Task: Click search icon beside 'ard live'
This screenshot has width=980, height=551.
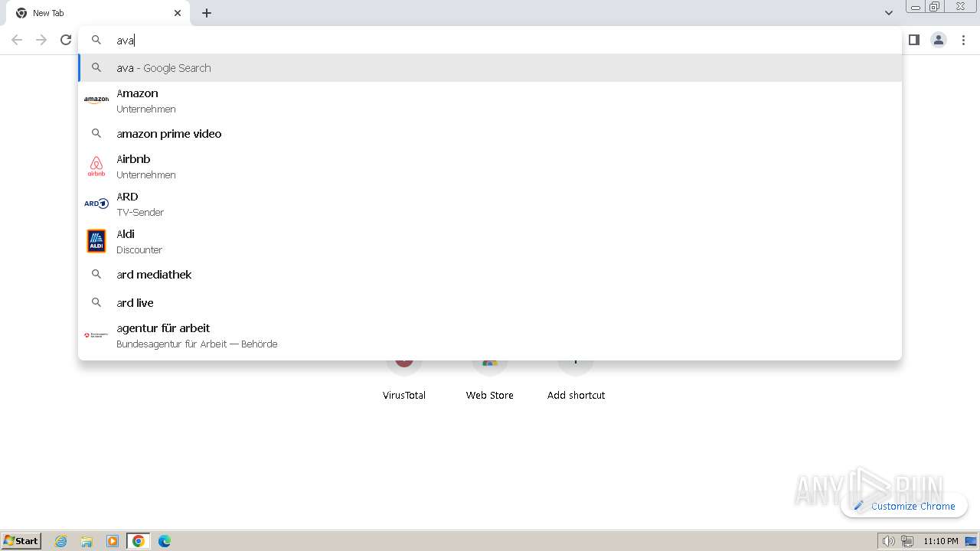Action: tap(96, 302)
